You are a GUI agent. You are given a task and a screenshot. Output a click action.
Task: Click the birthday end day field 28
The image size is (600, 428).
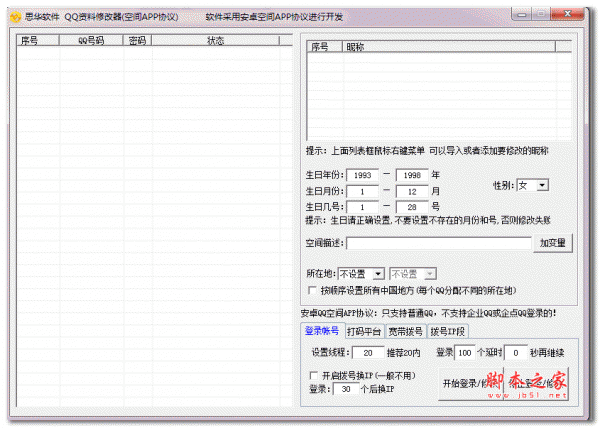click(x=412, y=207)
